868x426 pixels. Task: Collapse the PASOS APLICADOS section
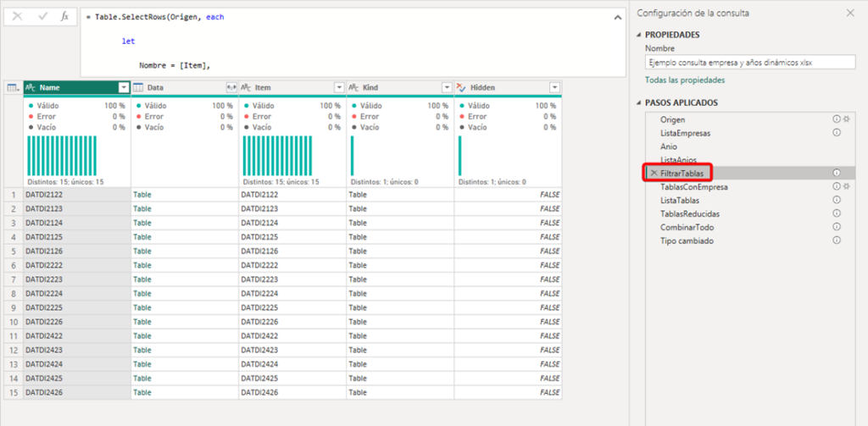(x=639, y=102)
